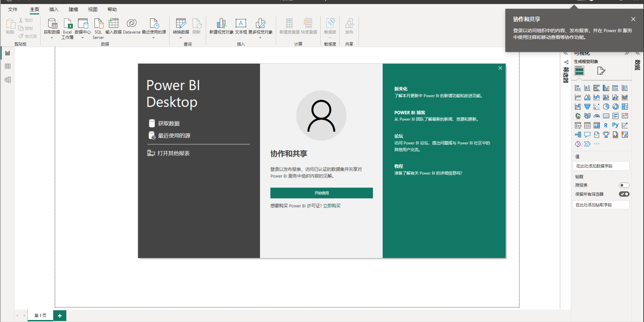Screen dimensions: 644x322
Task: Expand the 数据 pane chevron
Action: tap(638, 53)
